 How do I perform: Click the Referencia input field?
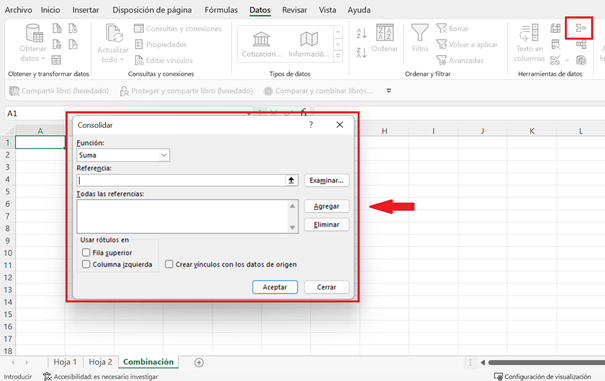181,180
